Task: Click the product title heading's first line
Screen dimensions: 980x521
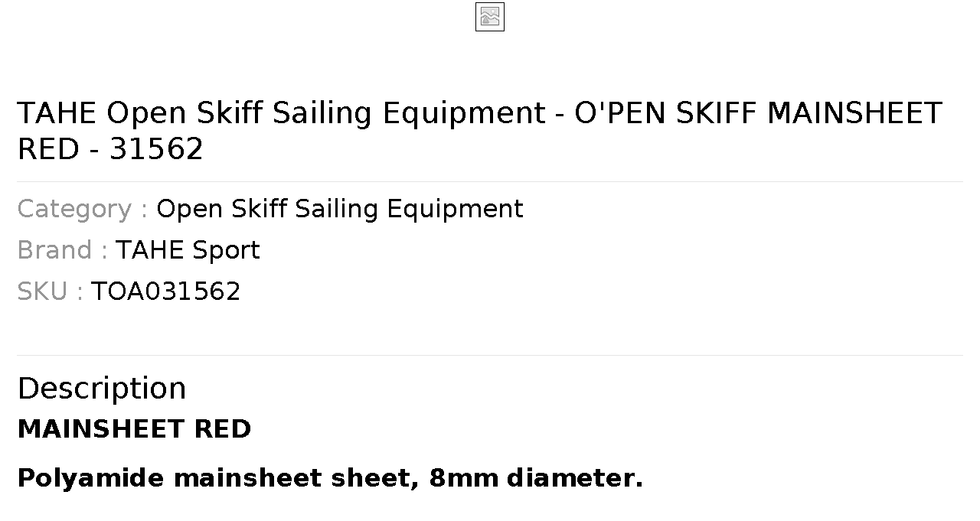Action: (479, 112)
